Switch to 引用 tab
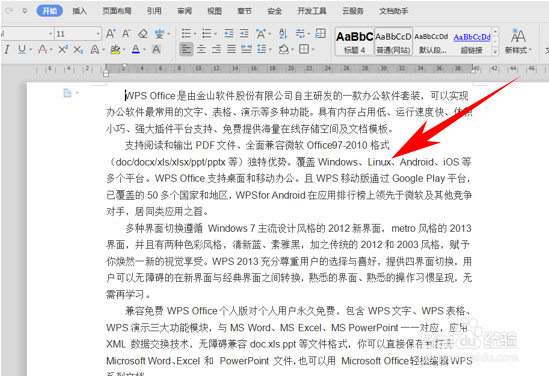The image size is (549, 376). (x=154, y=11)
